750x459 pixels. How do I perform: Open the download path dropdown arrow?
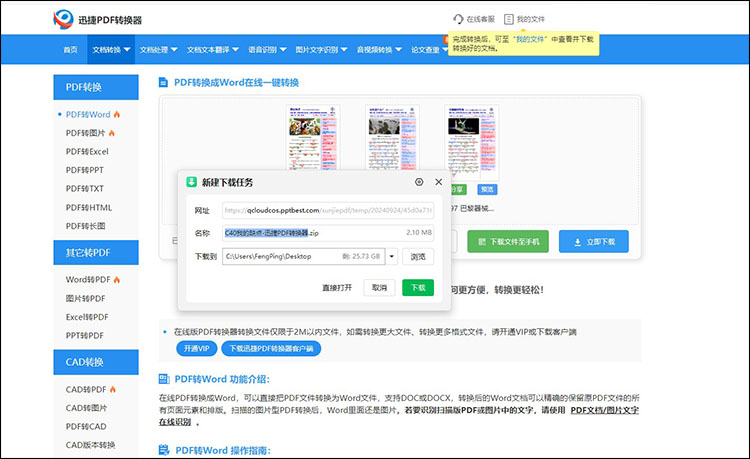pyautogui.click(x=392, y=256)
